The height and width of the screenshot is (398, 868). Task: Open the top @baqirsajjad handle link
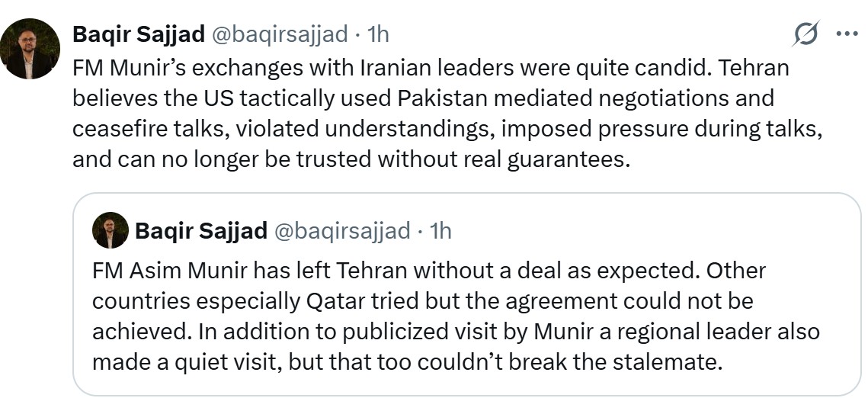pyautogui.click(x=280, y=34)
